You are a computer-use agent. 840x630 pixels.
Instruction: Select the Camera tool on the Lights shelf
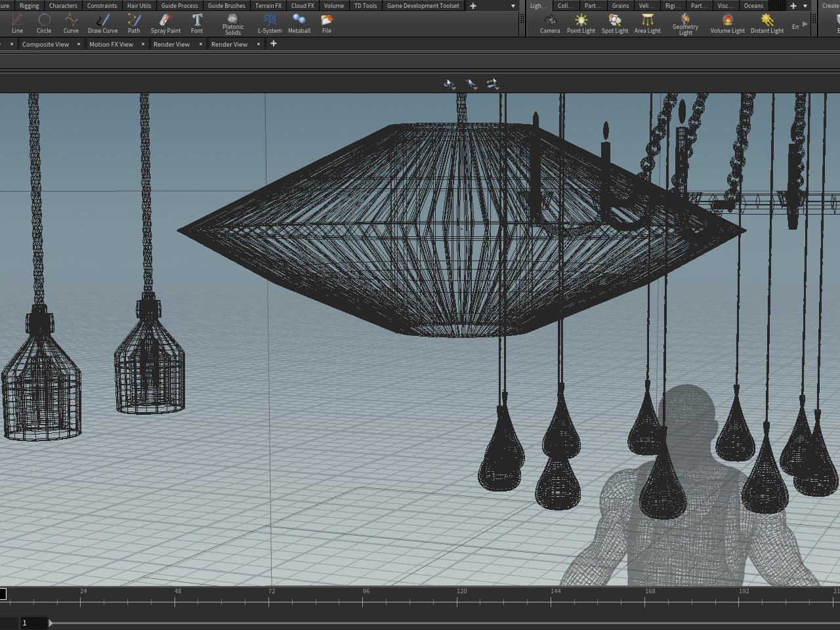[549, 24]
